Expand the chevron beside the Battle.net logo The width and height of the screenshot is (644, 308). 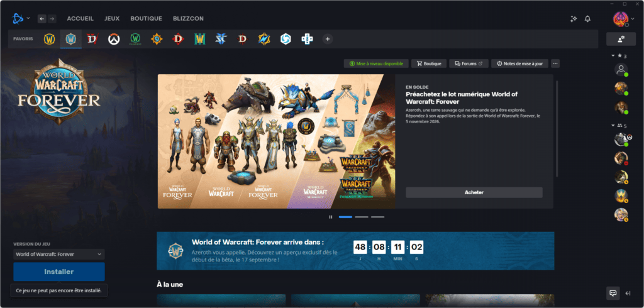pyautogui.click(x=28, y=18)
